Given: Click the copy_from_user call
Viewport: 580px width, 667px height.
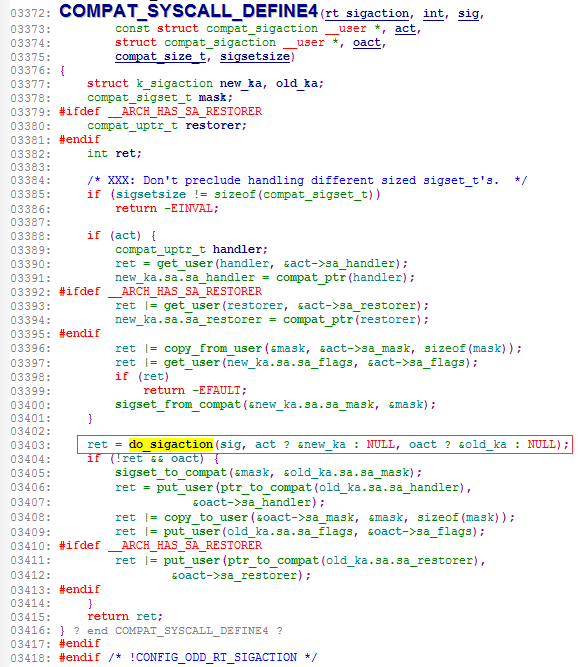Looking at the screenshot, I should click(x=213, y=348).
